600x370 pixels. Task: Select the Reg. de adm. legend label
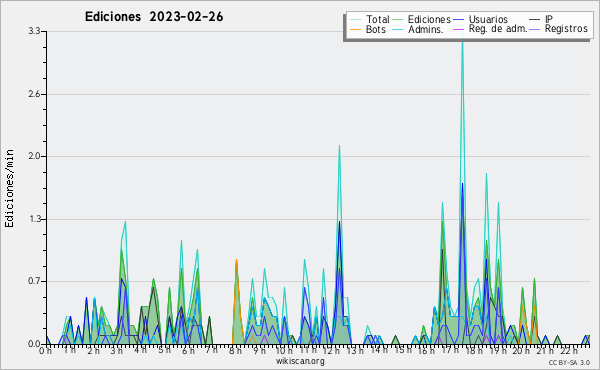(498, 29)
